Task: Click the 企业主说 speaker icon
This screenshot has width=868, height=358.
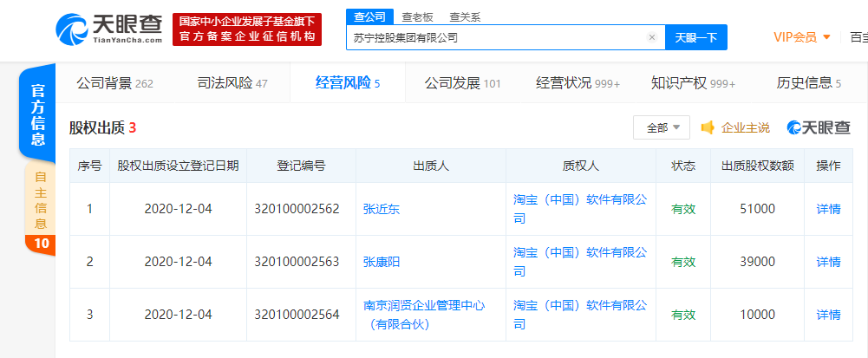Action: (708, 127)
